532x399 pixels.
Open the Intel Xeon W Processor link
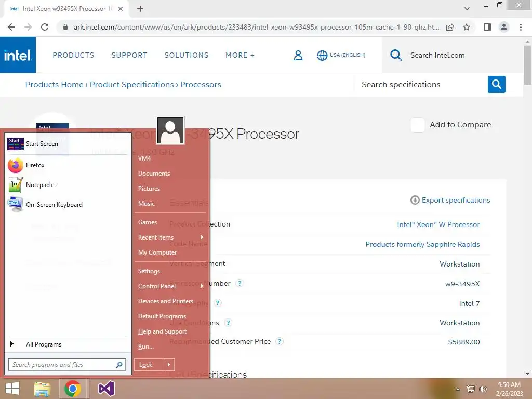tap(438, 224)
